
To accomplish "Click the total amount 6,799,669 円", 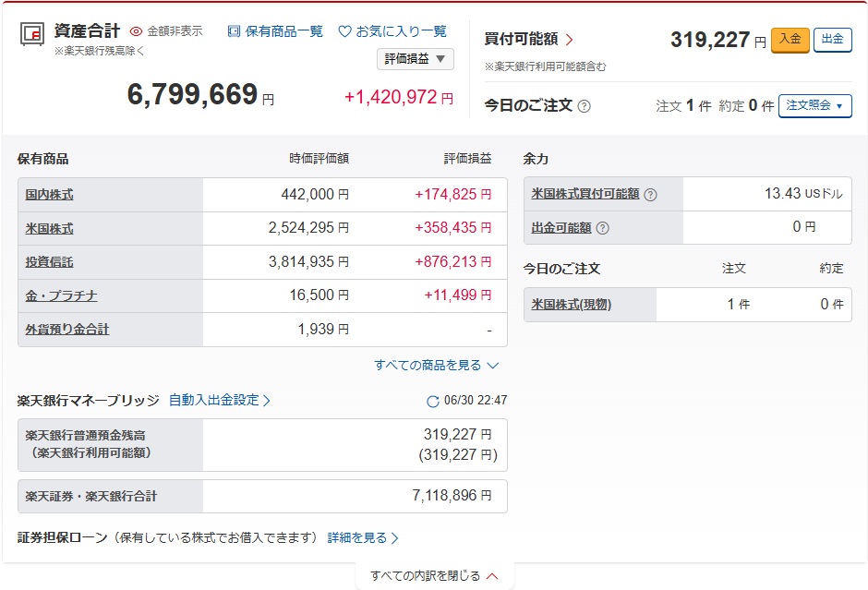I will [200, 94].
